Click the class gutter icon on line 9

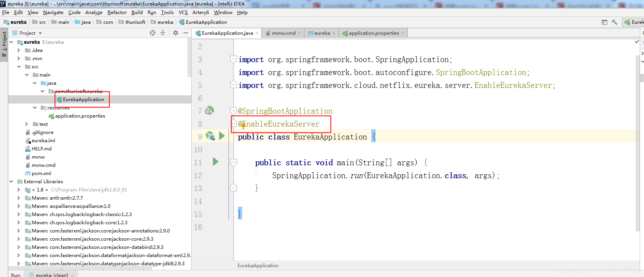pos(210,136)
